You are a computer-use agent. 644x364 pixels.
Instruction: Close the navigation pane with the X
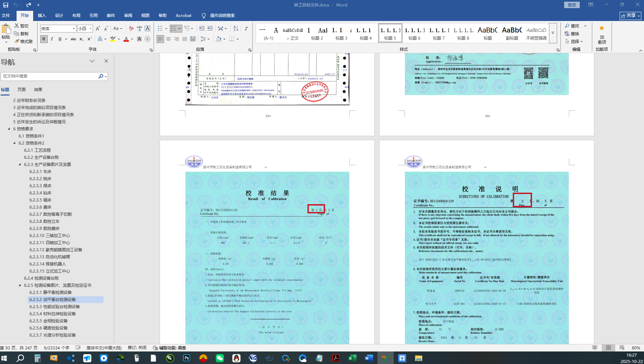[106, 61]
